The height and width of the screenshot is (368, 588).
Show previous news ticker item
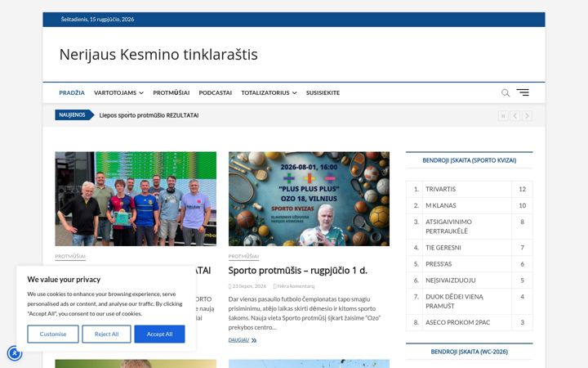click(515, 115)
